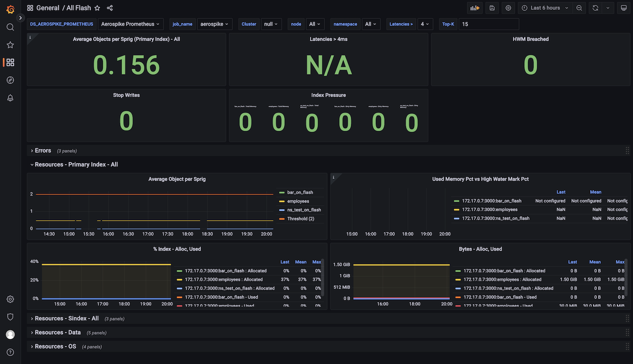
Task: Open the Starred dashboards sidebar icon
Action: pos(10,45)
